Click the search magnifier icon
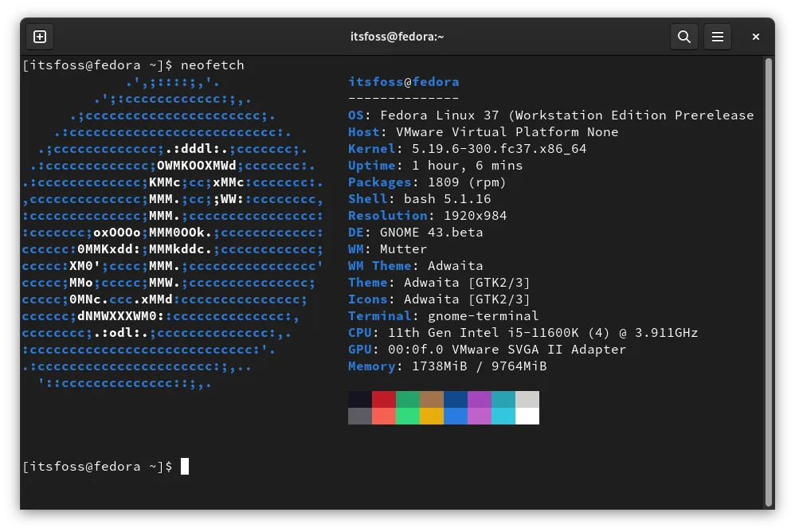795x532 pixels. point(683,37)
